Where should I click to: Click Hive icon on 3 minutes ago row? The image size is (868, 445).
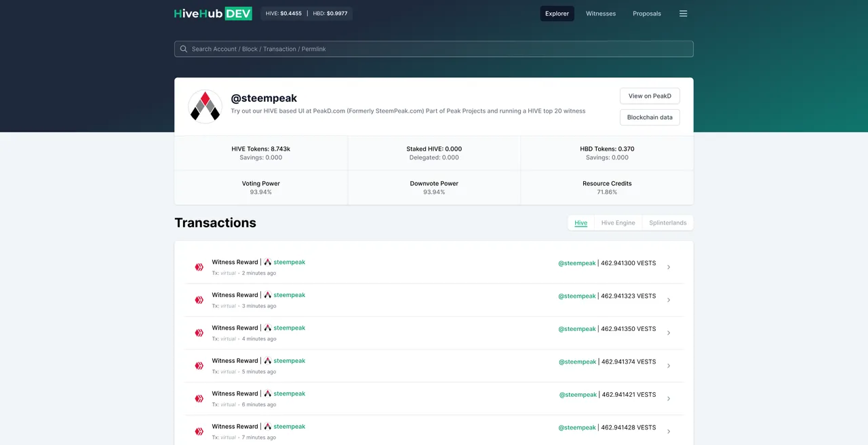coord(199,300)
